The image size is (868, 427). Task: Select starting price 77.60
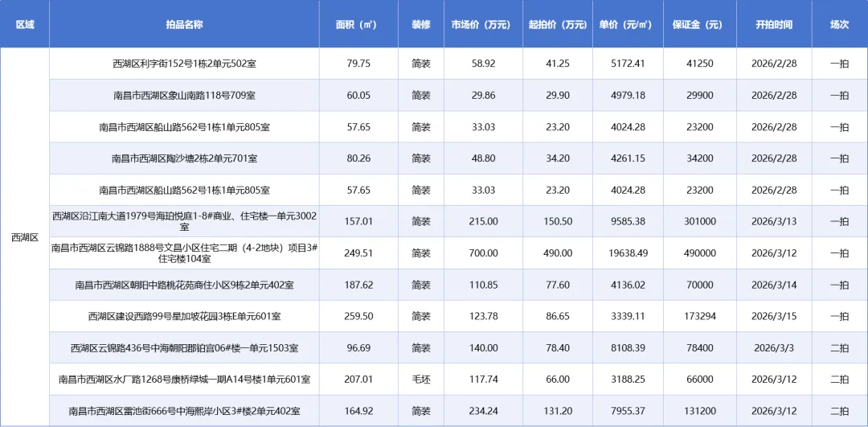coord(557,285)
